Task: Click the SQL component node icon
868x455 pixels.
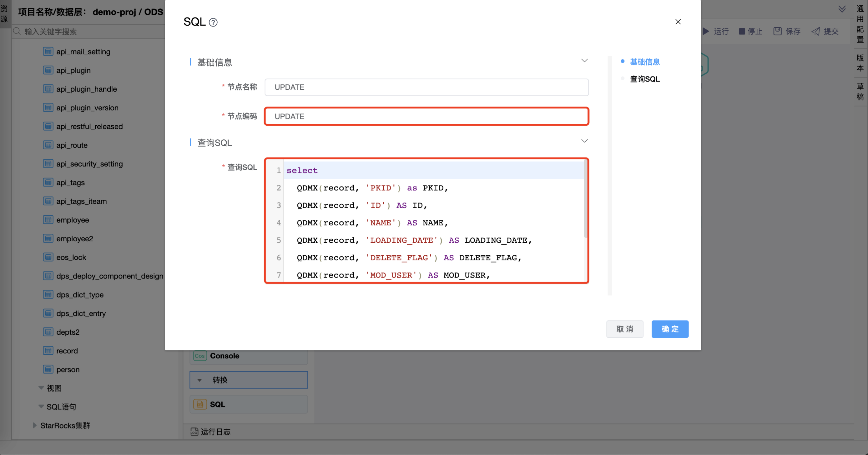Action: 200,404
